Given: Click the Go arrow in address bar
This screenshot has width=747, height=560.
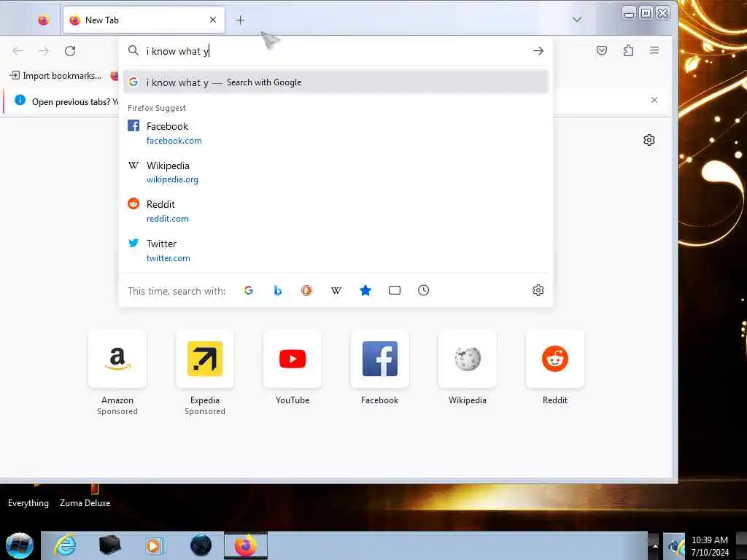Looking at the screenshot, I should click(x=538, y=51).
